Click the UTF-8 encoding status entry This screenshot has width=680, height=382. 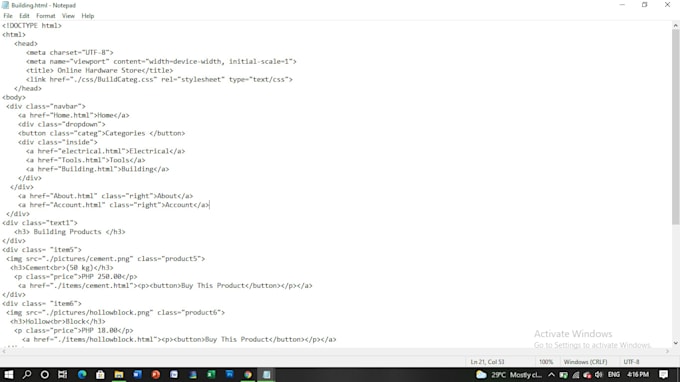[631, 362]
